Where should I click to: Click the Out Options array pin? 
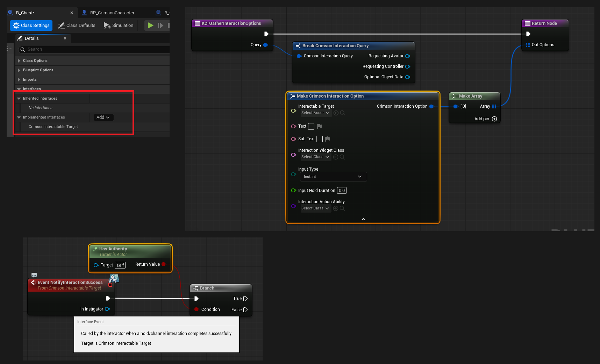click(528, 45)
